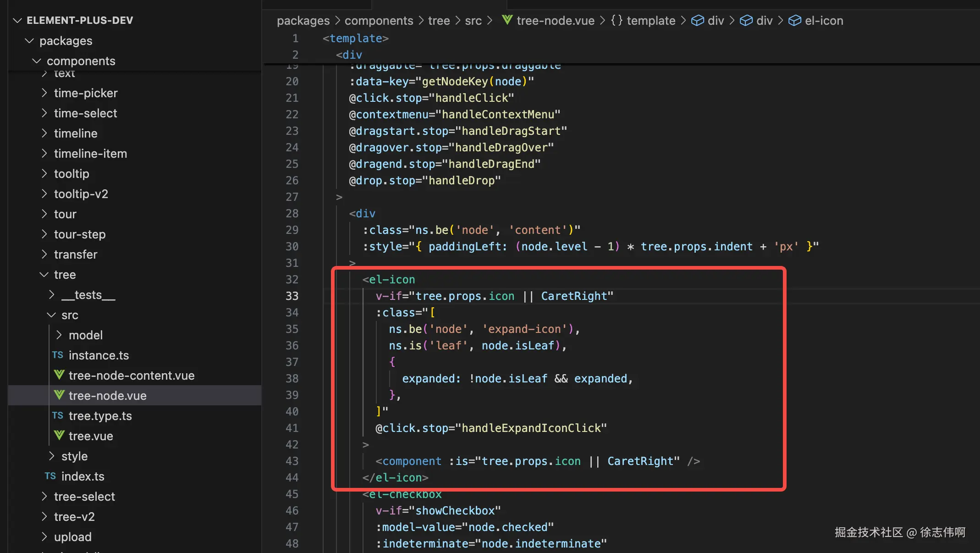Open the tree-node-content.vue file
Viewport: 980px width, 553px height.
(131, 376)
